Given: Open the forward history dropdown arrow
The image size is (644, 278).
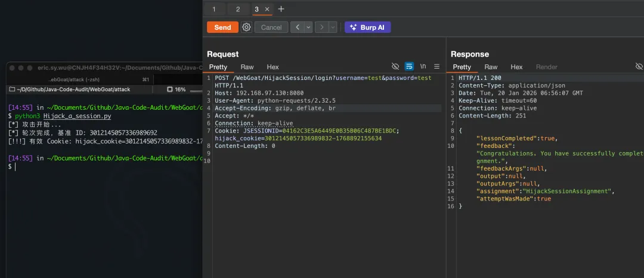Looking at the screenshot, I should (333, 27).
